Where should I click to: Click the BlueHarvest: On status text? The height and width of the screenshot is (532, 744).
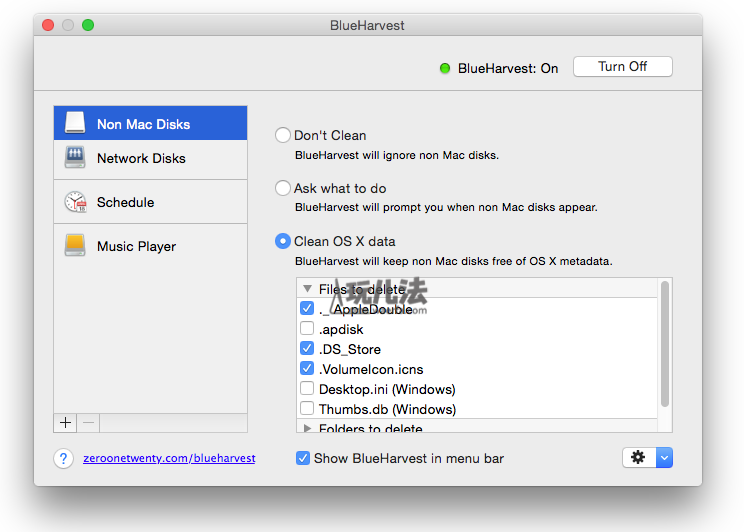point(508,68)
